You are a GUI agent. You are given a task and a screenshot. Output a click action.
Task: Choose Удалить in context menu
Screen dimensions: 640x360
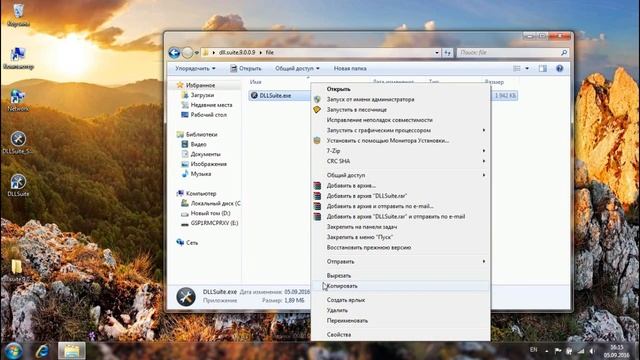pos(400,311)
